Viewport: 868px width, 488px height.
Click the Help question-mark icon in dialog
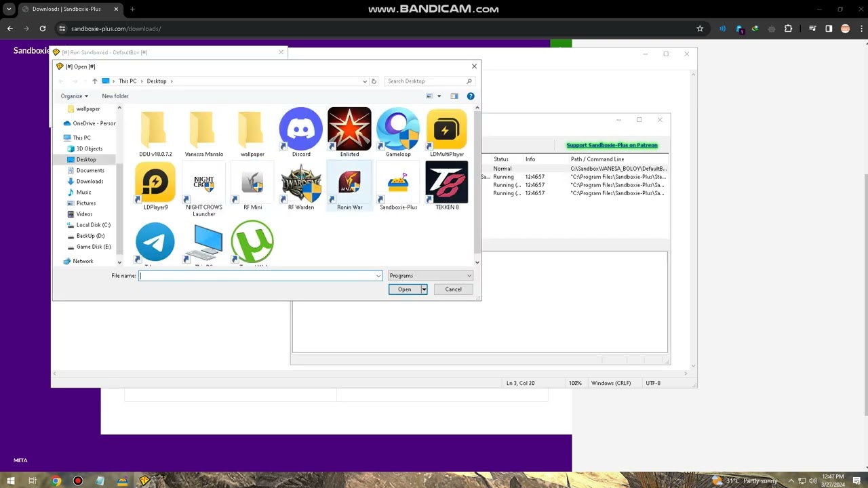point(471,96)
